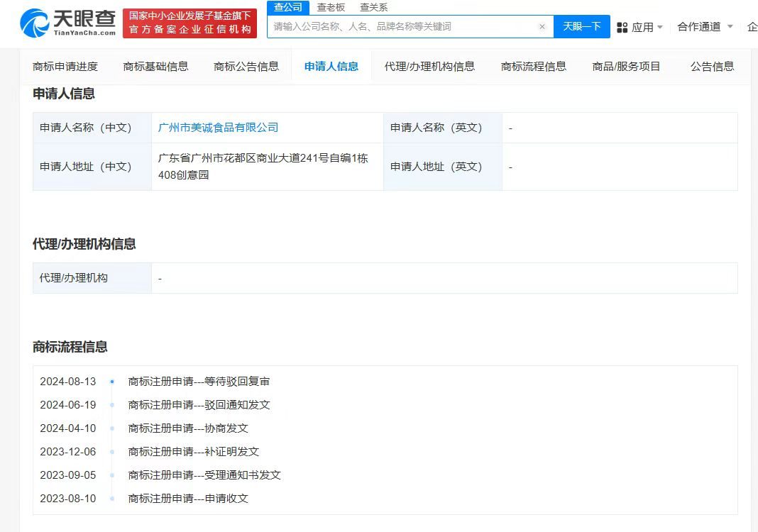
Task: Click the dot beside 2024-06-19 驳回通知发文
Action: click(x=111, y=404)
